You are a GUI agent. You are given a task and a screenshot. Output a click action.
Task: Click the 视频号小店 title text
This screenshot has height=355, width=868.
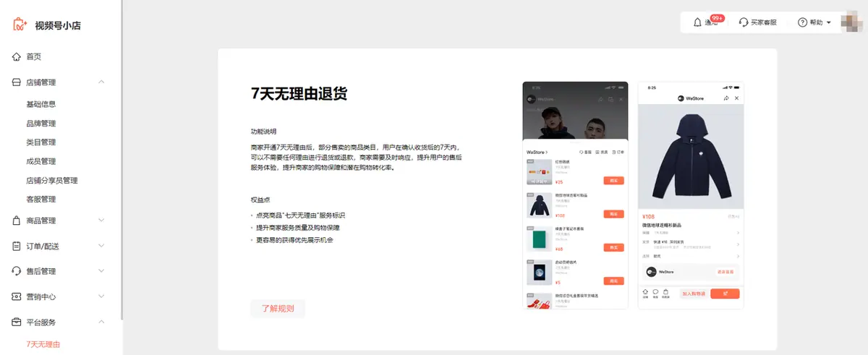coord(58,25)
